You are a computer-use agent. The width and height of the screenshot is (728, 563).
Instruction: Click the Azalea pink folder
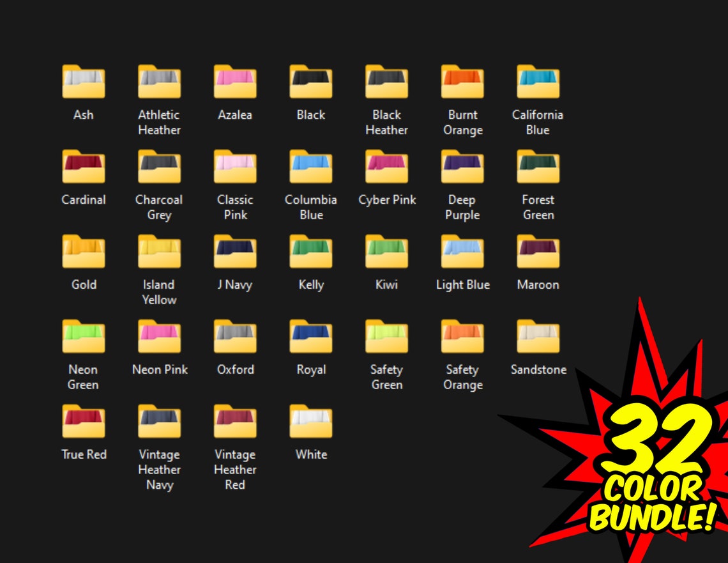235,82
